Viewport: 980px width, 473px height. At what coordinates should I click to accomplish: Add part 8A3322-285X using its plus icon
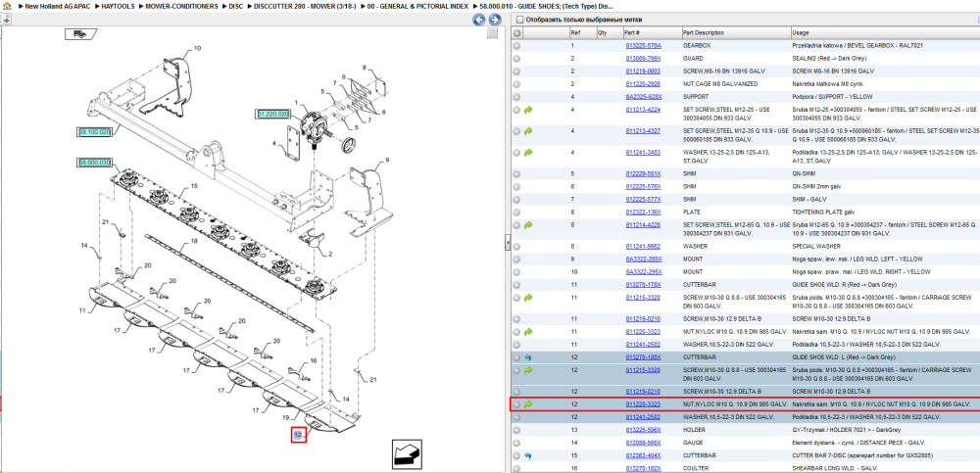(516, 259)
